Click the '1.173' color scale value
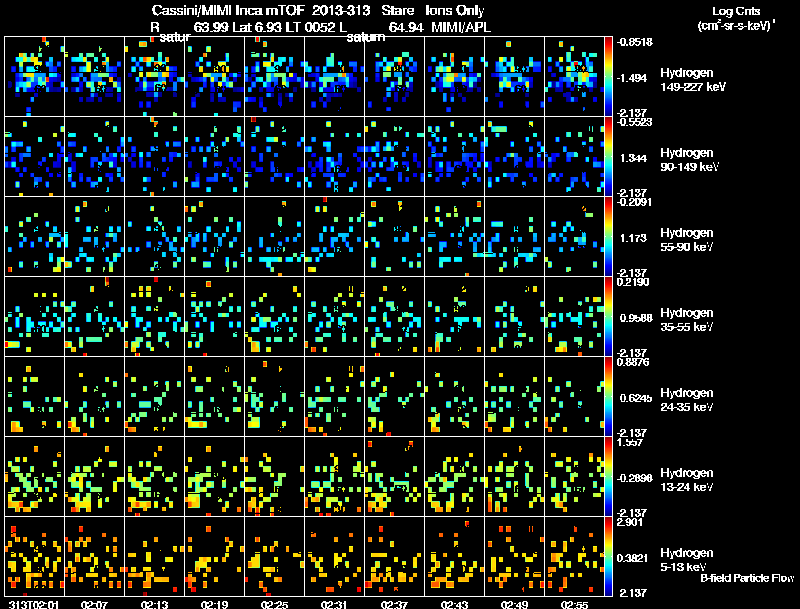The image size is (800, 609). tap(633, 238)
